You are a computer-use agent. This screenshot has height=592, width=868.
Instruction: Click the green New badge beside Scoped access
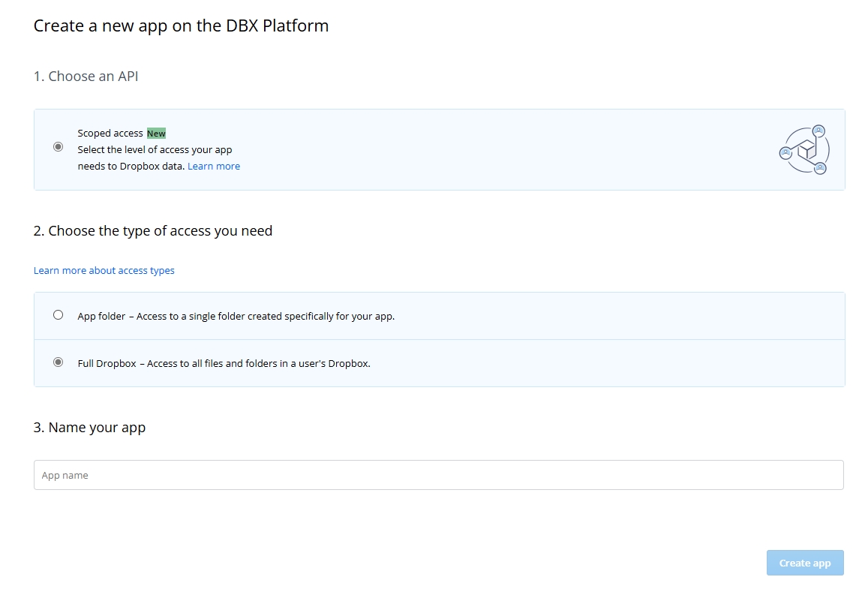click(156, 133)
